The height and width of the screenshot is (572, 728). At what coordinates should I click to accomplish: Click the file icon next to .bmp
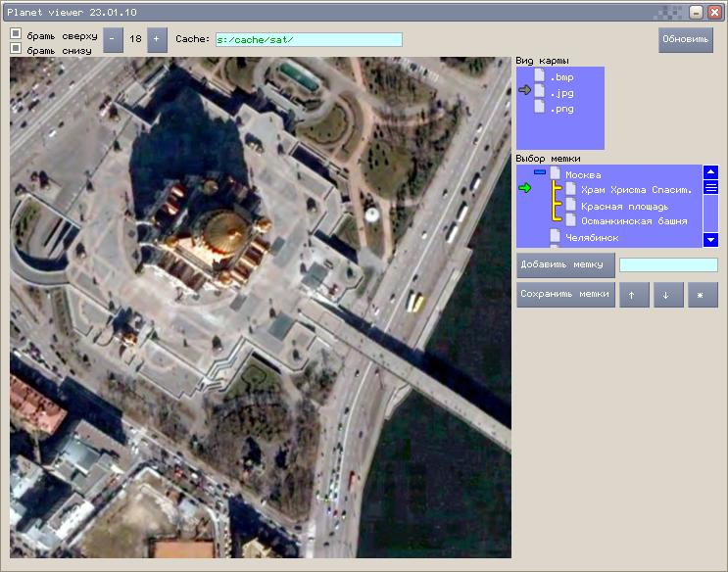[539, 75]
